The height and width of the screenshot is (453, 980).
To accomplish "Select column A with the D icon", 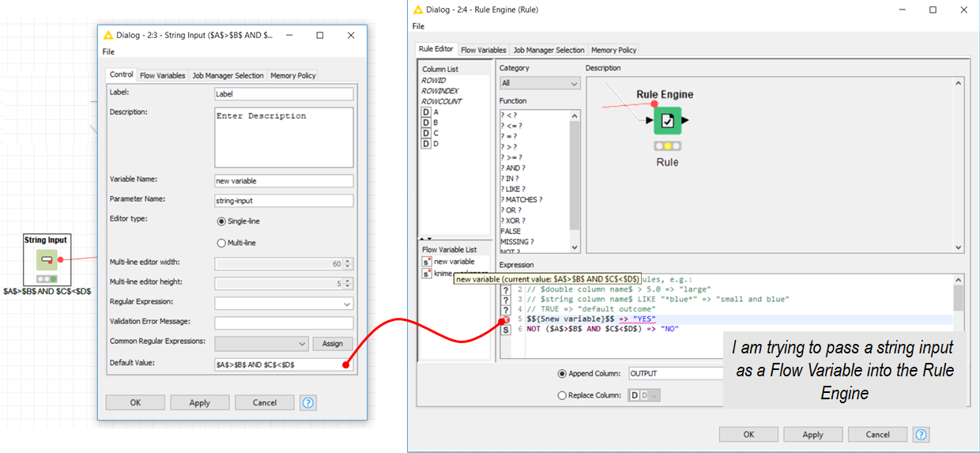I will coord(426,112).
